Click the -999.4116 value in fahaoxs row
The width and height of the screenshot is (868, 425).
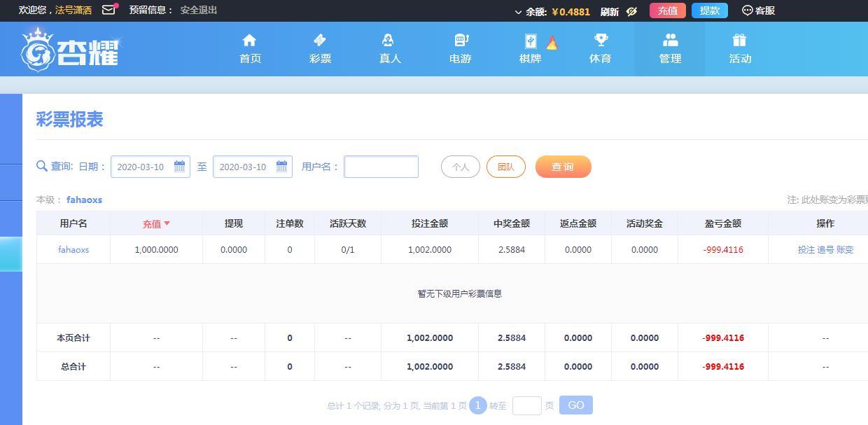(x=723, y=249)
